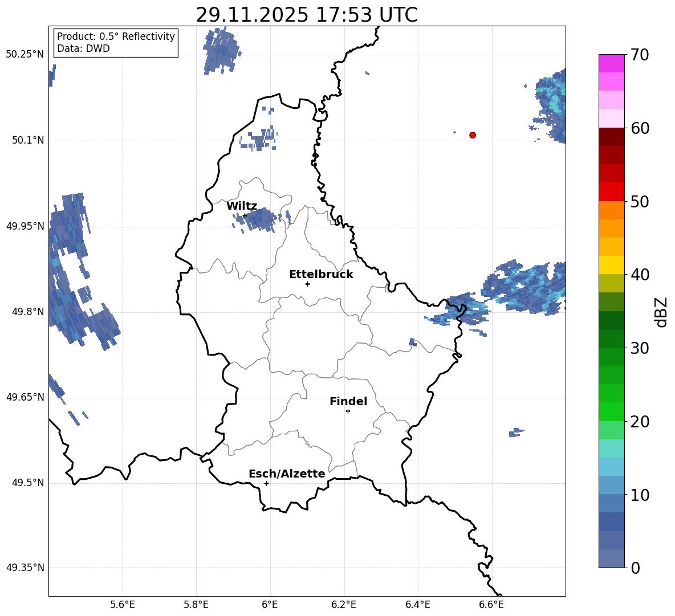
Task: Click the 70 value on colorbar
Action: coord(640,55)
